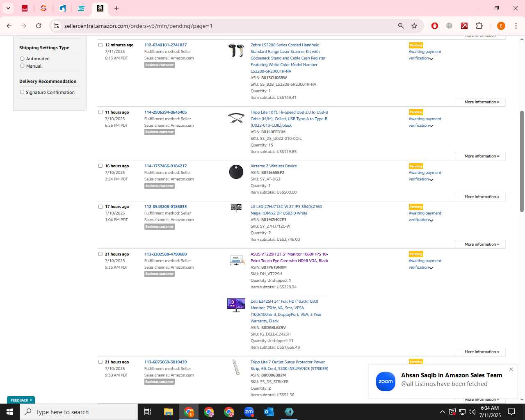Open a new browser tab

click(116, 8)
